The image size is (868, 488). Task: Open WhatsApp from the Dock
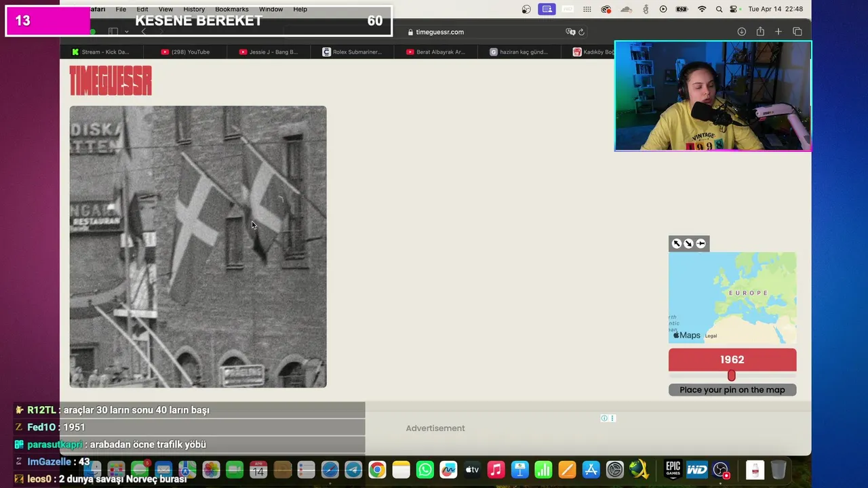click(x=425, y=470)
